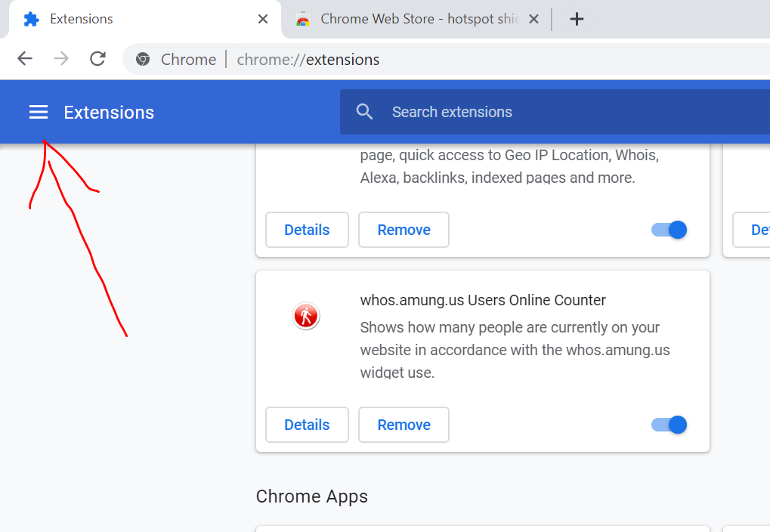
Task: Click the 'Chrome Apps' section heading
Action: 312,496
